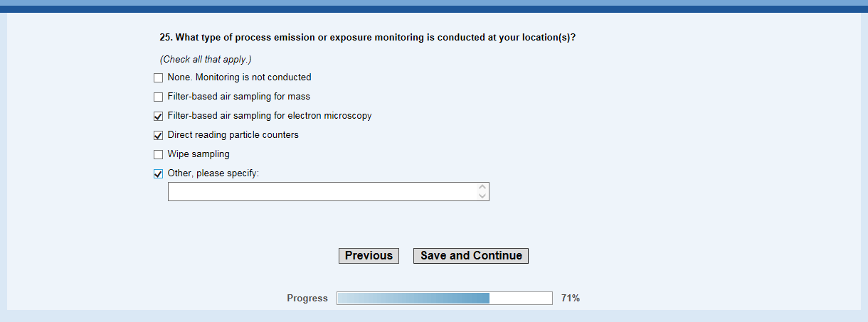The width and height of the screenshot is (868, 322).
Task: Click the question 25 heading text
Action: 367,38
